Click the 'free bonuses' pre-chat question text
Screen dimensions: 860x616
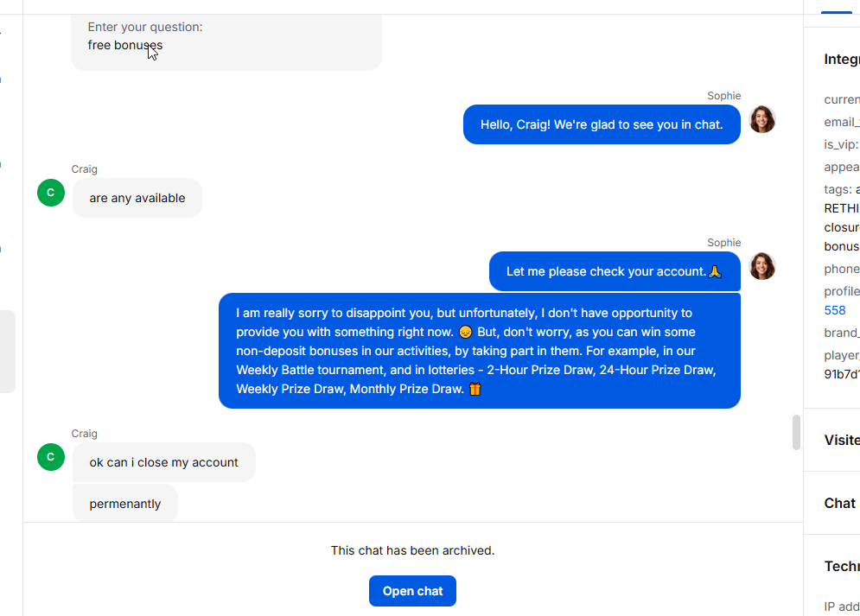pos(125,45)
